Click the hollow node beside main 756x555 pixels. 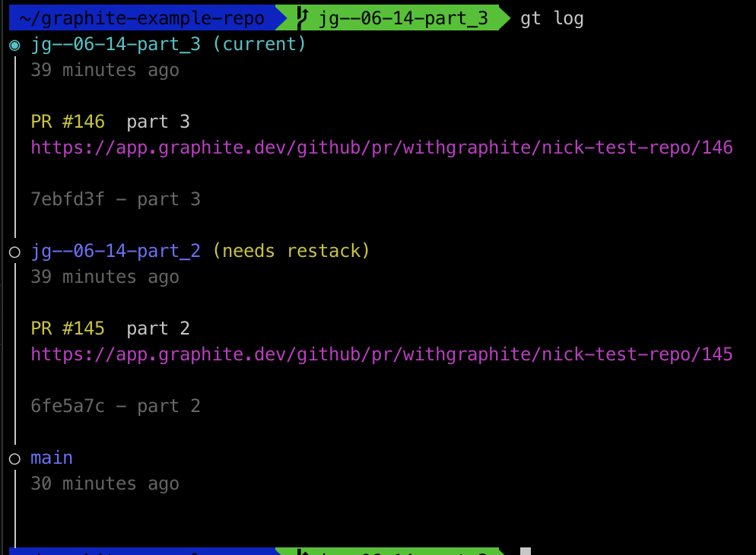pyautogui.click(x=14, y=458)
